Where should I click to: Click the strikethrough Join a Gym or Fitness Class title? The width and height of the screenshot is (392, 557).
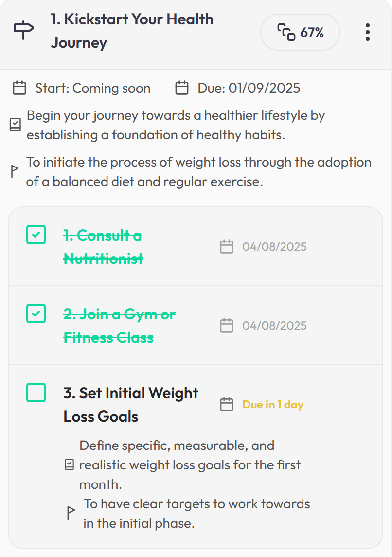120,326
